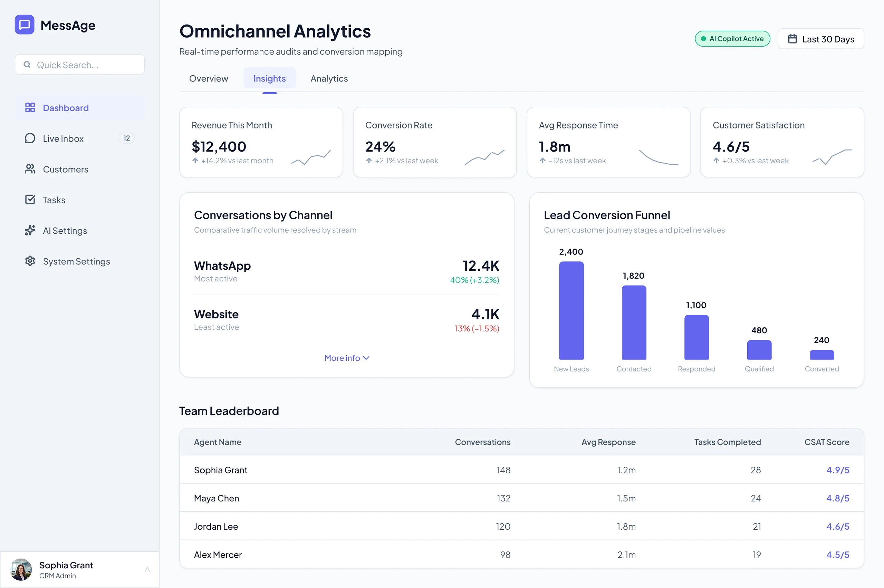Screen dimensions: 884x588
Task: Expand More info in Conversations by Channel
Action: 347,358
